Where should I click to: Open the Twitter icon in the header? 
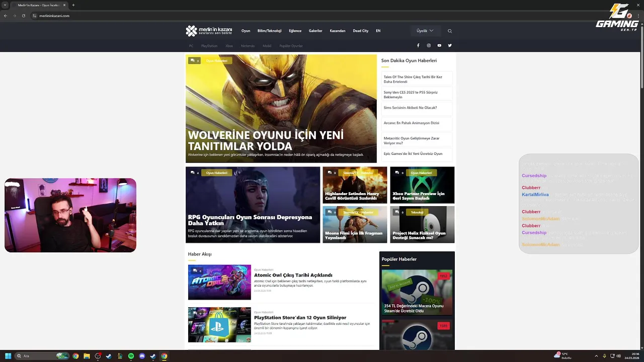coord(450,45)
